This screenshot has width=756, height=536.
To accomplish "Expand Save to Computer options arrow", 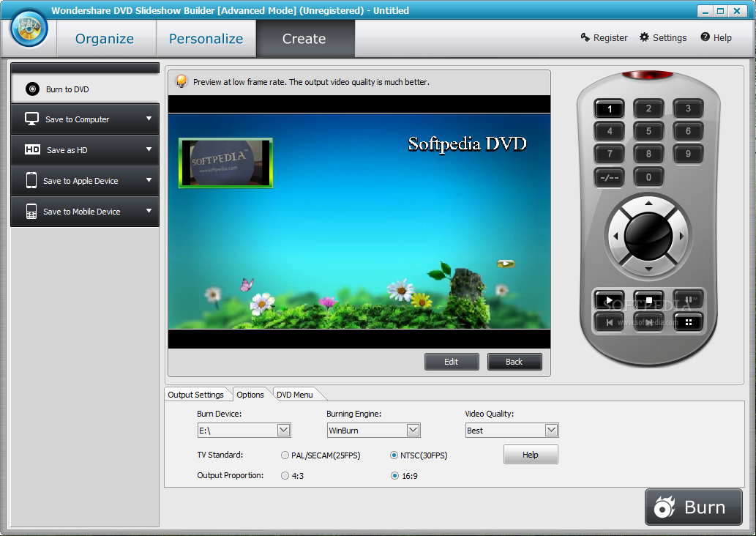I will [149, 119].
